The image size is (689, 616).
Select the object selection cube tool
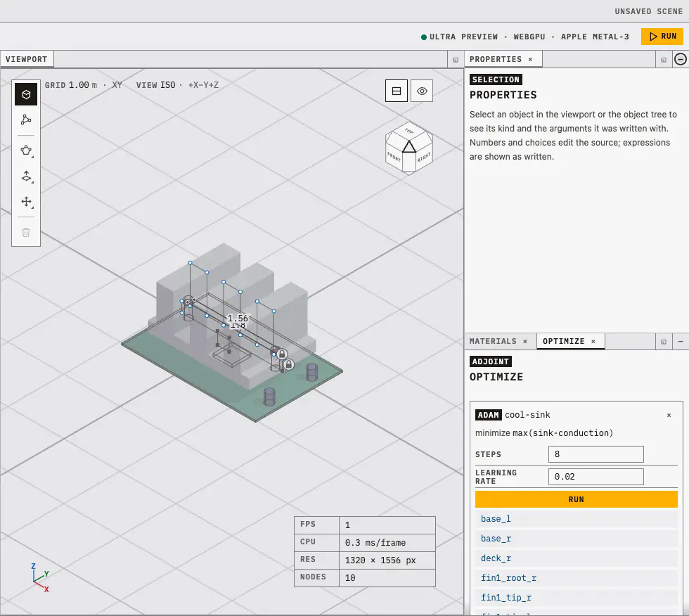[26, 94]
